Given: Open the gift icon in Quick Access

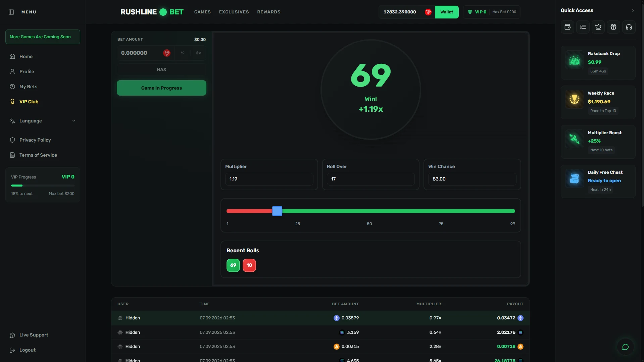Looking at the screenshot, I should pyautogui.click(x=613, y=27).
